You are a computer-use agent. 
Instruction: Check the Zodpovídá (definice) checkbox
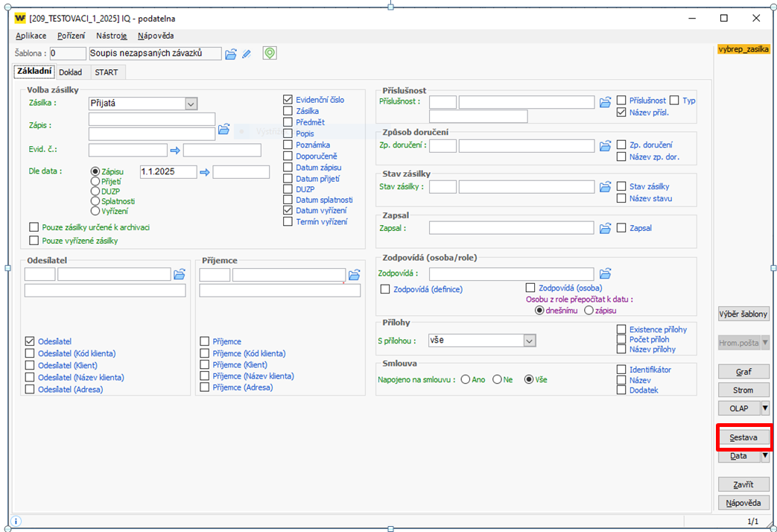coord(385,289)
